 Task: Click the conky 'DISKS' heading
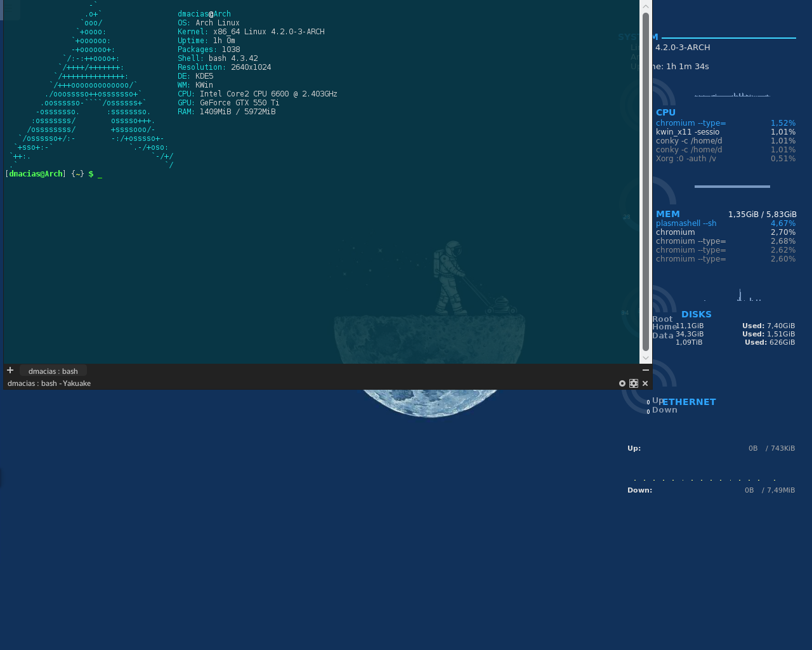click(696, 314)
